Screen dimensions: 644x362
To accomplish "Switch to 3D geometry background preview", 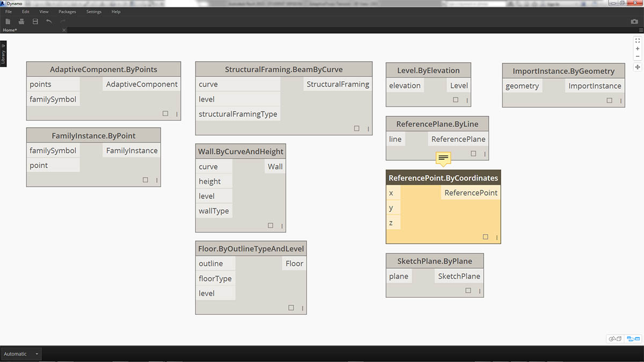I will (x=615, y=339).
